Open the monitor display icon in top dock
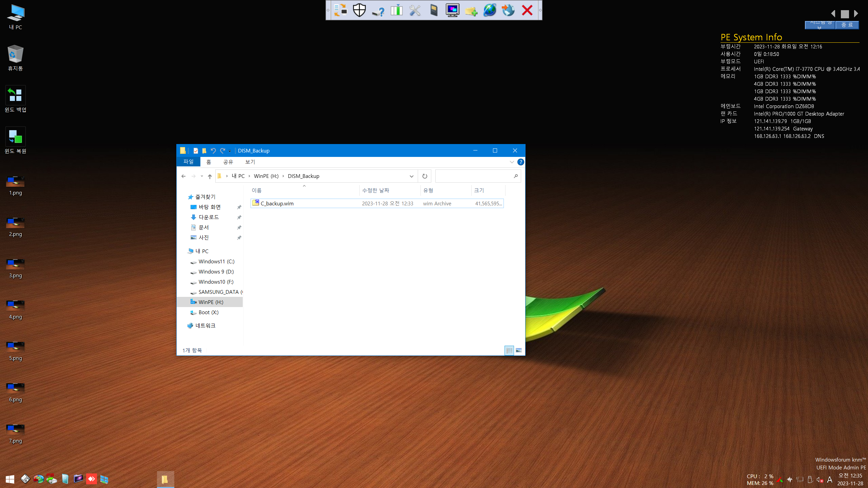Image resolution: width=868 pixels, height=488 pixels. (452, 10)
